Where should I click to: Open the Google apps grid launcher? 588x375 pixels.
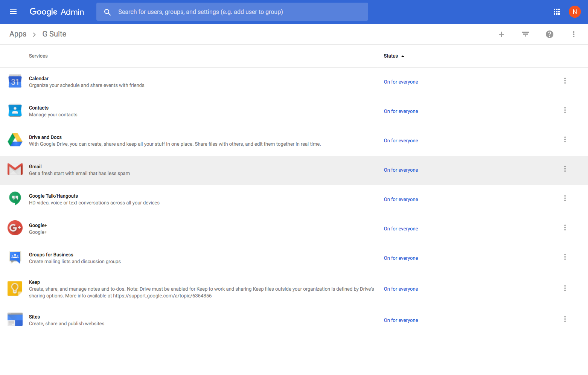[x=557, y=12]
